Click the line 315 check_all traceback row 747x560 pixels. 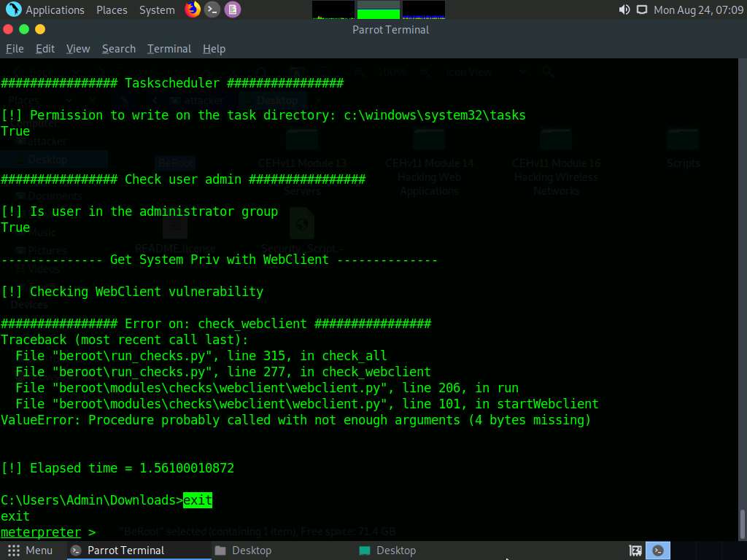tap(201, 356)
